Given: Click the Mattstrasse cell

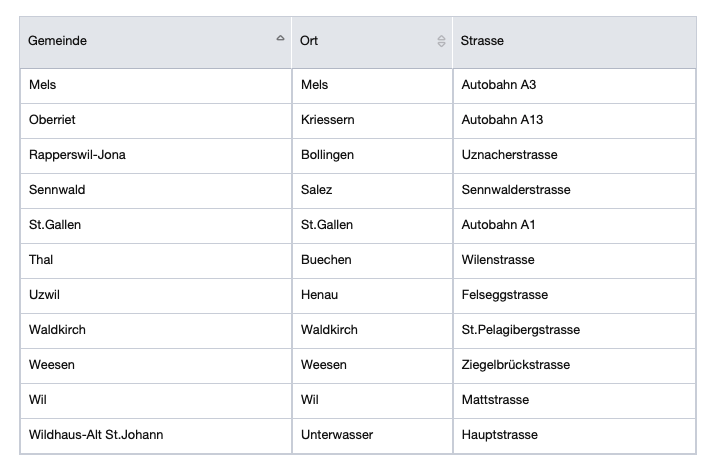Looking at the screenshot, I should tap(495, 400).
